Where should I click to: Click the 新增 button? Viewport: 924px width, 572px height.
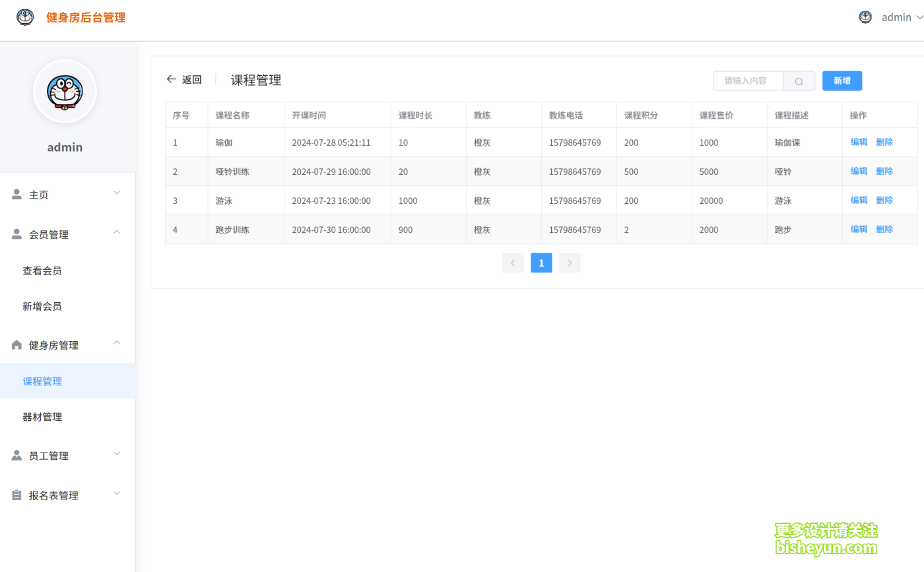pyautogui.click(x=841, y=80)
